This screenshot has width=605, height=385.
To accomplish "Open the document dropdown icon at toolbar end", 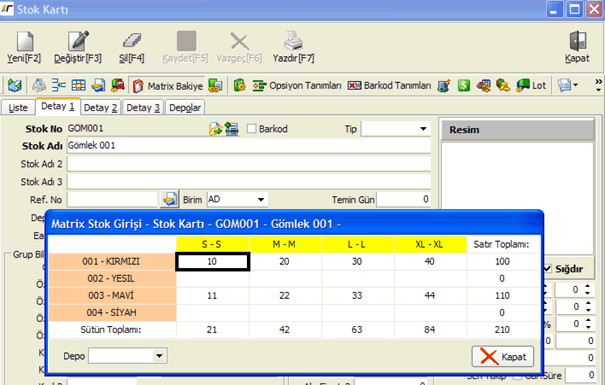I will [x=568, y=85].
